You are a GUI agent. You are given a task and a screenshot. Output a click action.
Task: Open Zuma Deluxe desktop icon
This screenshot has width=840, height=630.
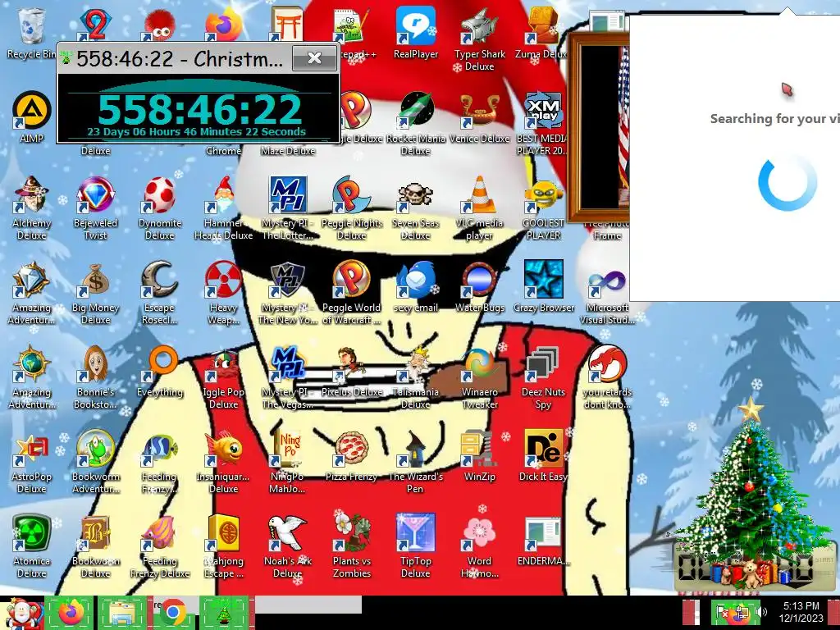(x=543, y=25)
